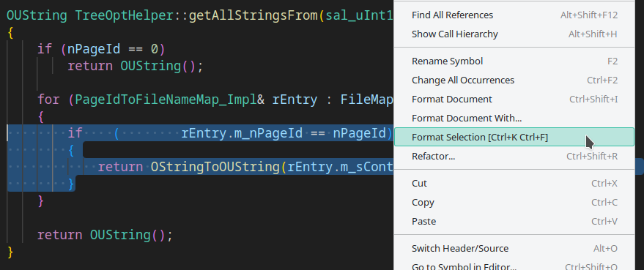Select Cut from context menu
The height and width of the screenshot is (270, 644).
pyautogui.click(x=514, y=184)
